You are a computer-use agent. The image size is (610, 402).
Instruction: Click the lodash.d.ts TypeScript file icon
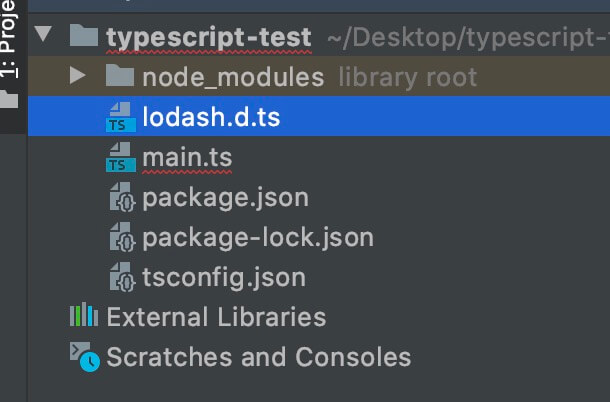[x=120, y=117]
